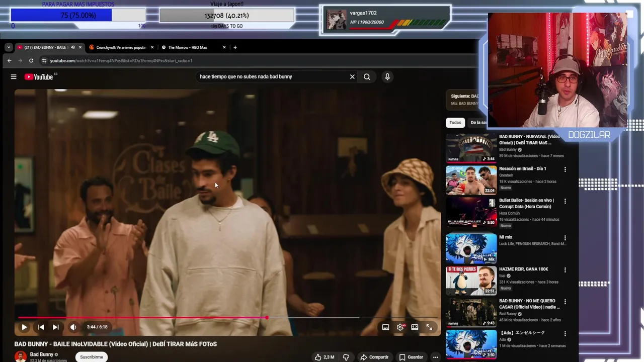Image resolution: width=644 pixels, height=362 pixels.
Task: Open HAZME REIR, GANA 100€ thumbnail
Action: pyautogui.click(x=471, y=281)
